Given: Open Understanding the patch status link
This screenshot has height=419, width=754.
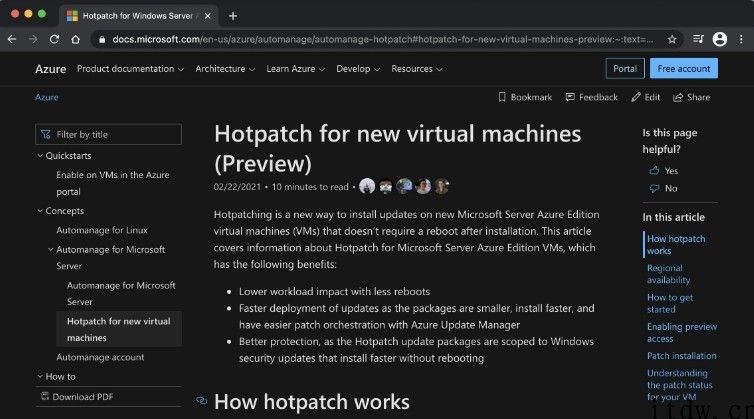Looking at the screenshot, I should pos(679,385).
